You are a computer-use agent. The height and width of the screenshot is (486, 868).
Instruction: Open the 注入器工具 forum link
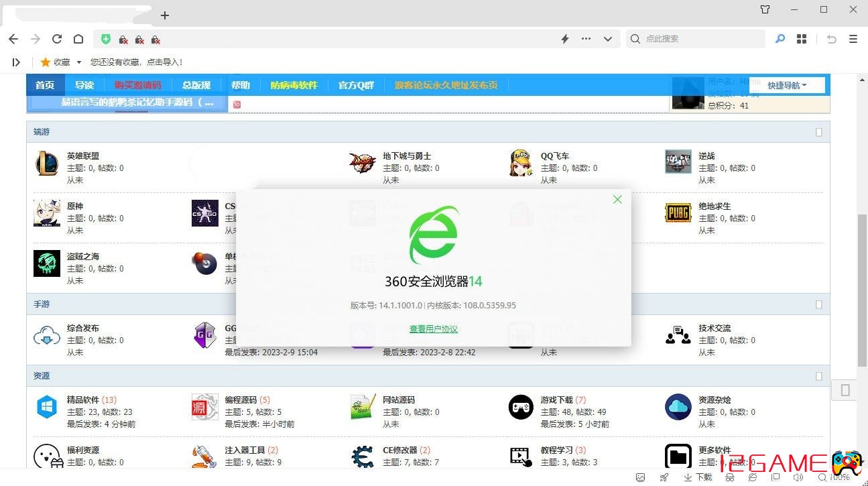[x=245, y=450]
